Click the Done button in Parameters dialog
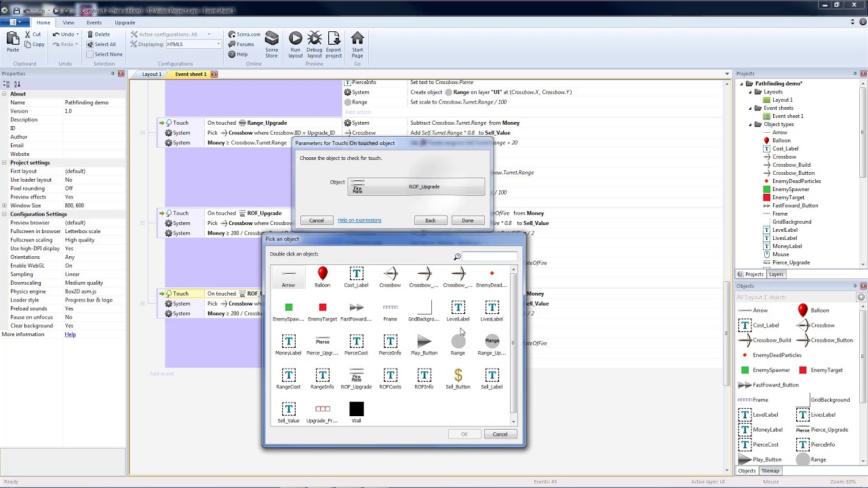868x488 pixels. click(x=468, y=220)
